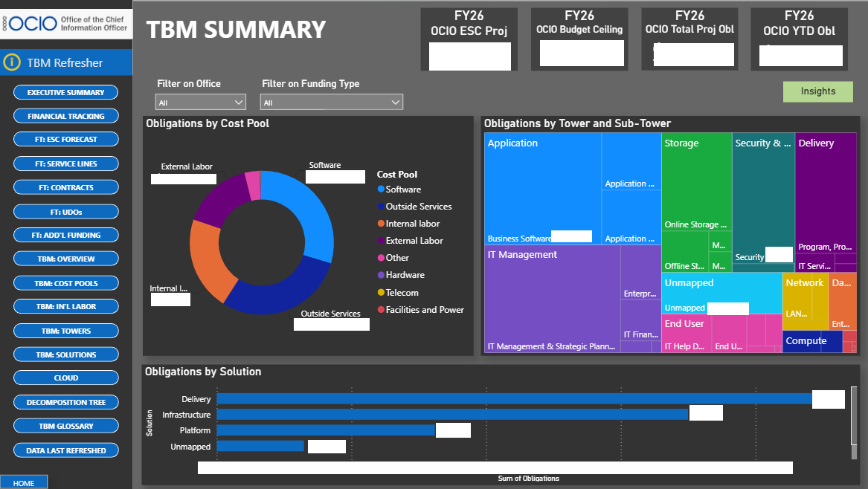The height and width of the screenshot is (489, 868).
Task: Select Outside Services legend entry
Action: (x=414, y=207)
